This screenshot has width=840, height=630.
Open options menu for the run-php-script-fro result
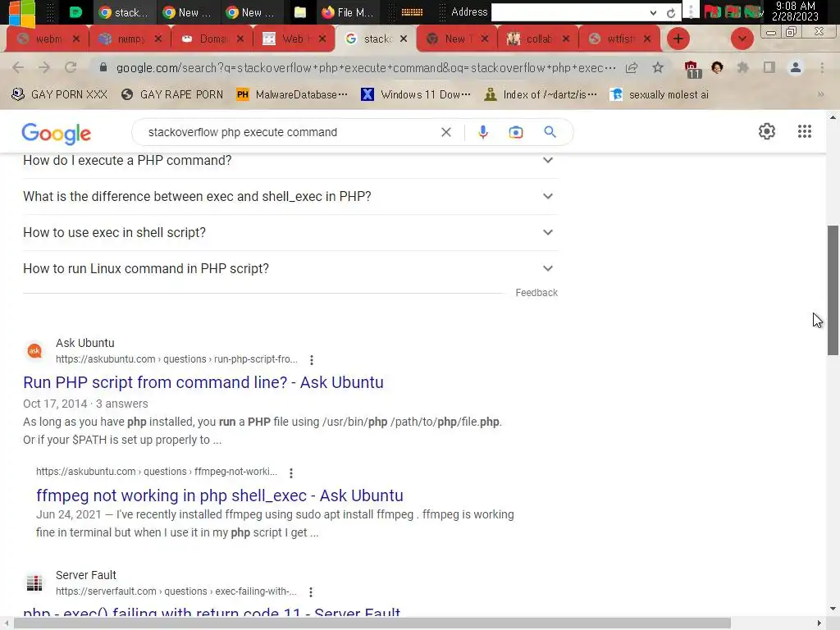(x=311, y=360)
